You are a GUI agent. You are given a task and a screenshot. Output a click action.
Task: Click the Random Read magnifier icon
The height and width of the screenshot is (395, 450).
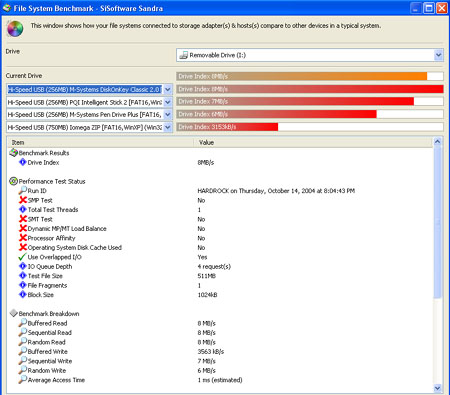[x=22, y=342]
